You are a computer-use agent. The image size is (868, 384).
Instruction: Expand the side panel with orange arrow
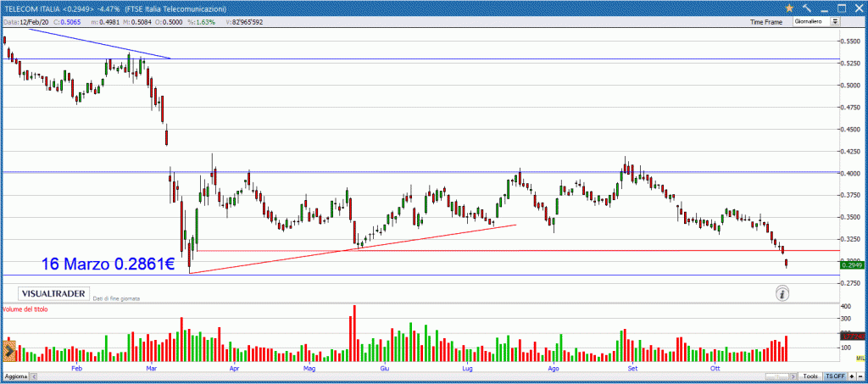9,350
